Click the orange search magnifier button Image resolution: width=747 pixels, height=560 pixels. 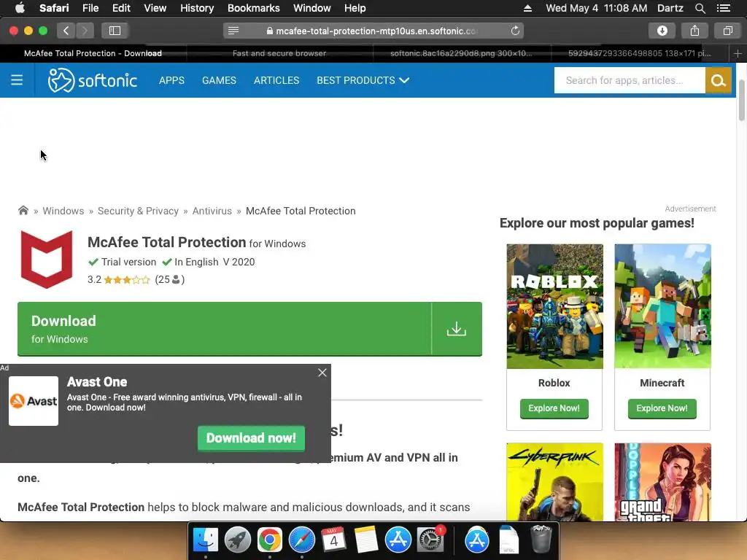pyautogui.click(x=718, y=80)
